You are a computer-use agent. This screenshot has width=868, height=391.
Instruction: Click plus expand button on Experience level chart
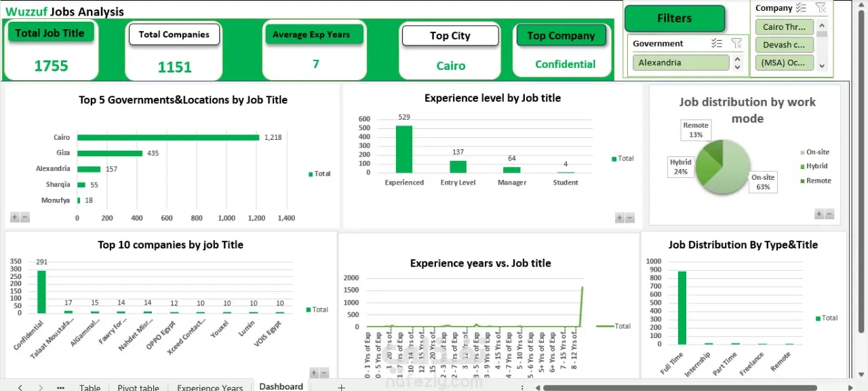620,218
